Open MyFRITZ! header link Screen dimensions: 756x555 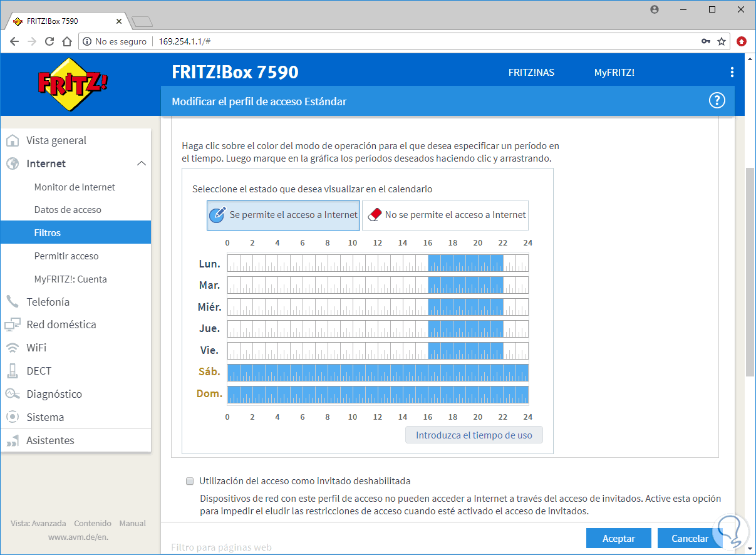tap(614, 72)
